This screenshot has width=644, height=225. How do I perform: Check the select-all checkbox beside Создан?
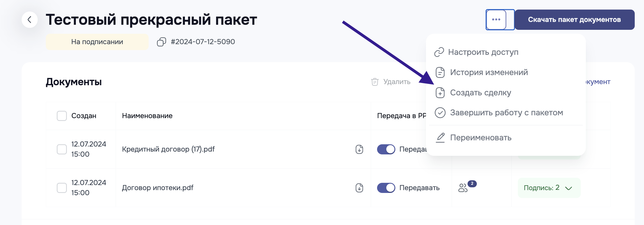pos(62,116)
